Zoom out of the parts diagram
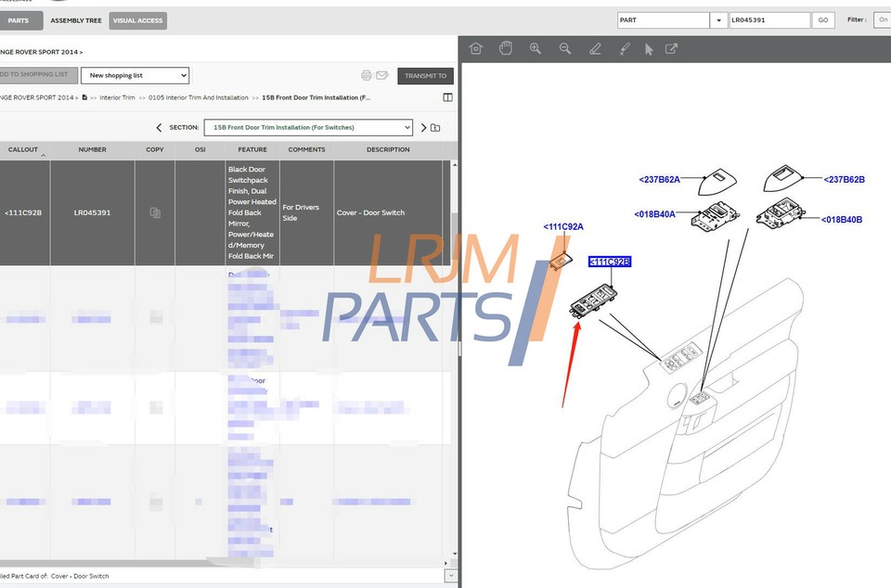891x588 pixels. pyautogui.click(x=565, y=49)
